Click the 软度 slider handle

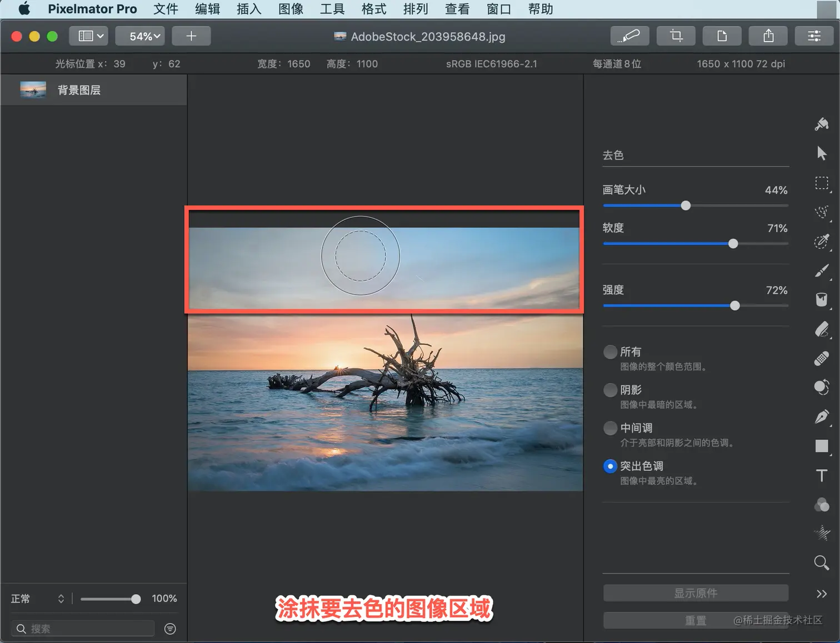click(x=733, y=244)
